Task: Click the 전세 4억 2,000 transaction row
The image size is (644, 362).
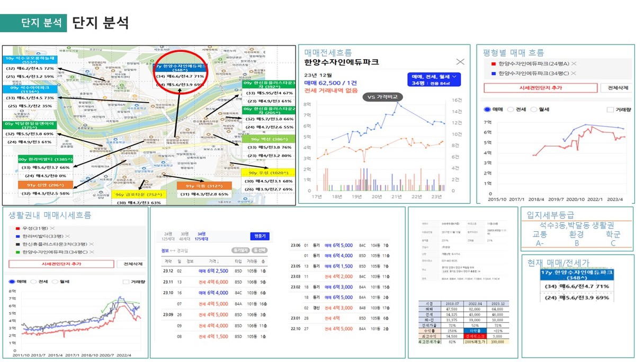Action: click(341, 276)
